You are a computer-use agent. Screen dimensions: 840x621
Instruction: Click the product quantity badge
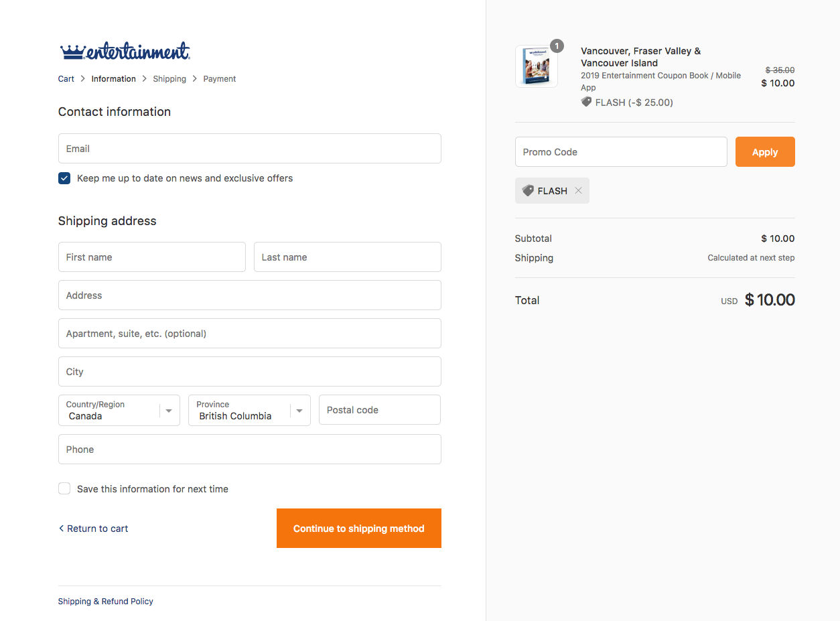pyautogui.click(x=557, y=46)
